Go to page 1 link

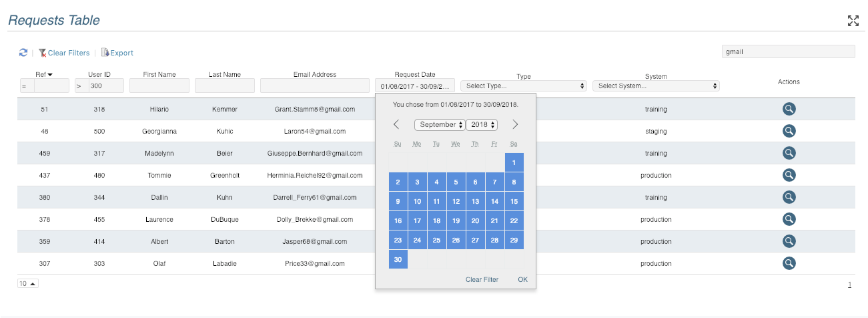click(x=849, y=285)
